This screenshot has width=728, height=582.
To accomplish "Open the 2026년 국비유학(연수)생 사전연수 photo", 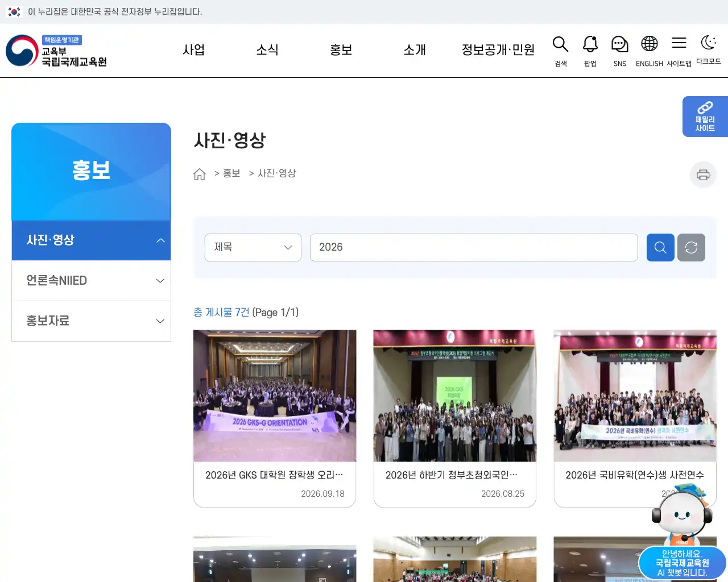I will [x=635, y=396].
